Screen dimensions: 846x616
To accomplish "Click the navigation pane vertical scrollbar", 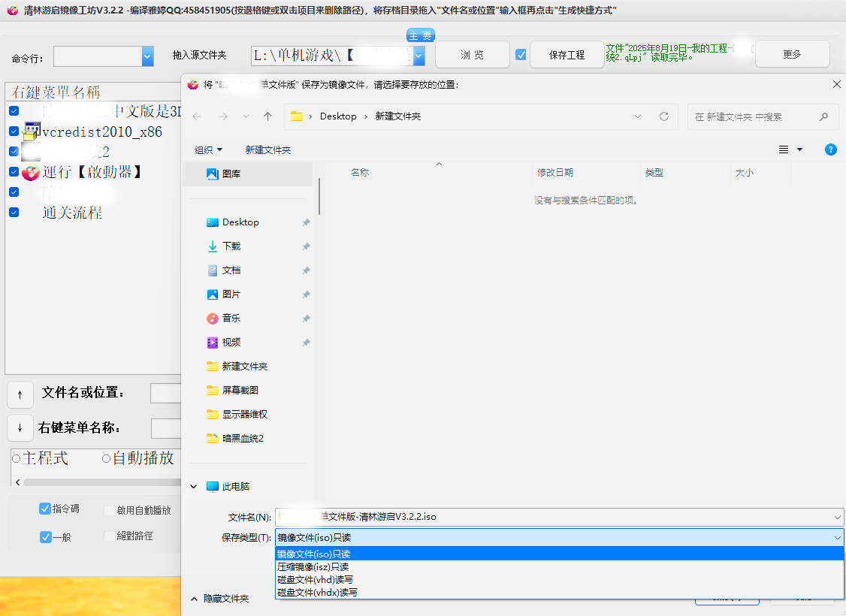I will 319,197.
